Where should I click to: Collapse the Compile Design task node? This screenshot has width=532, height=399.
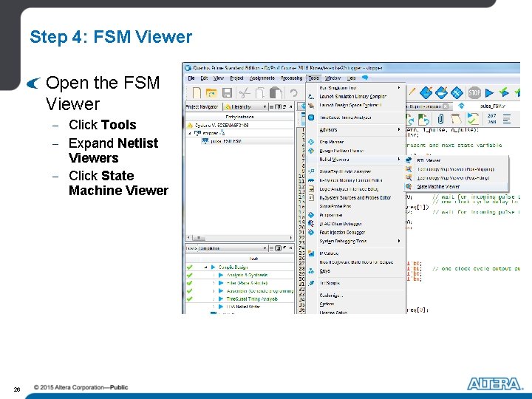[x=205, y=267]
